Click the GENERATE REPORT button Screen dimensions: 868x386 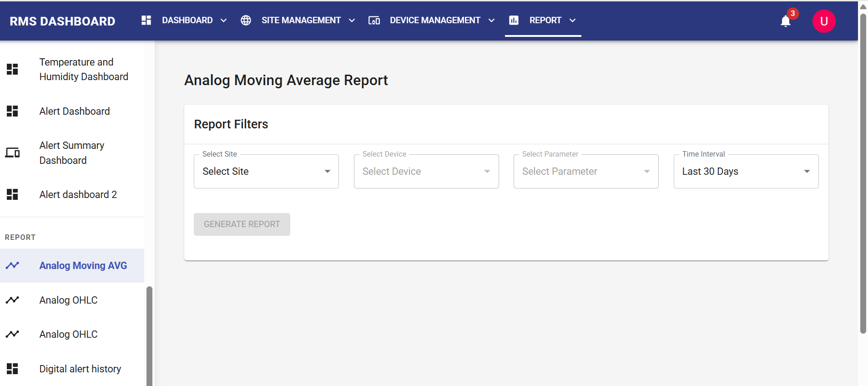tap(242, 224)
